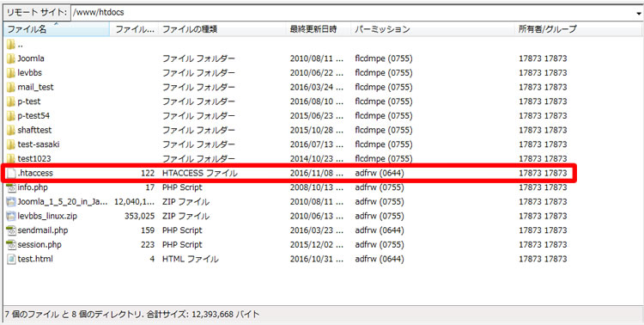
Task: Click the mail_test folder icon
Action: click(11, 87)
